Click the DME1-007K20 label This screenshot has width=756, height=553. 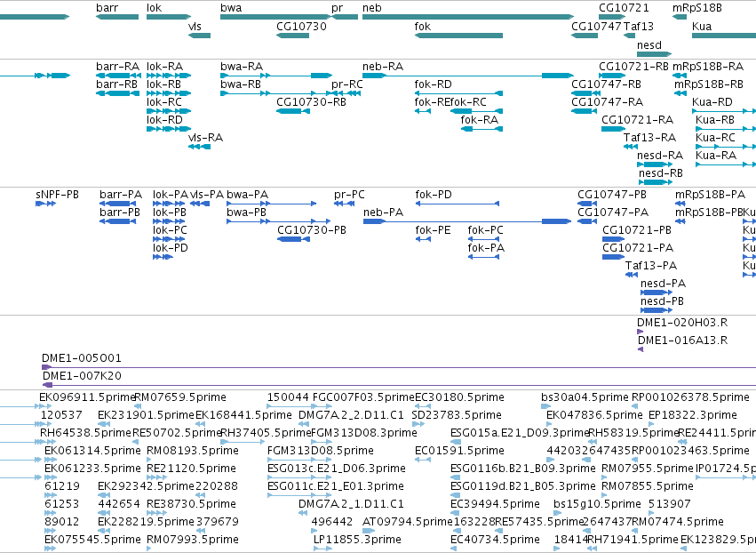[82, 375]
